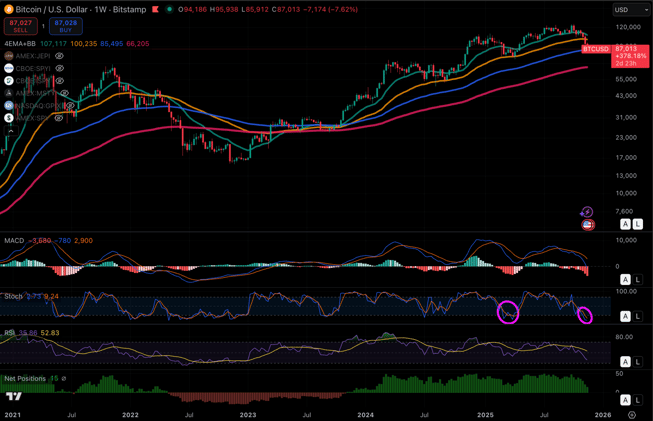Click the blue EMA value 85,495
This screenshot has height=421, width=653.
(112, 44)
